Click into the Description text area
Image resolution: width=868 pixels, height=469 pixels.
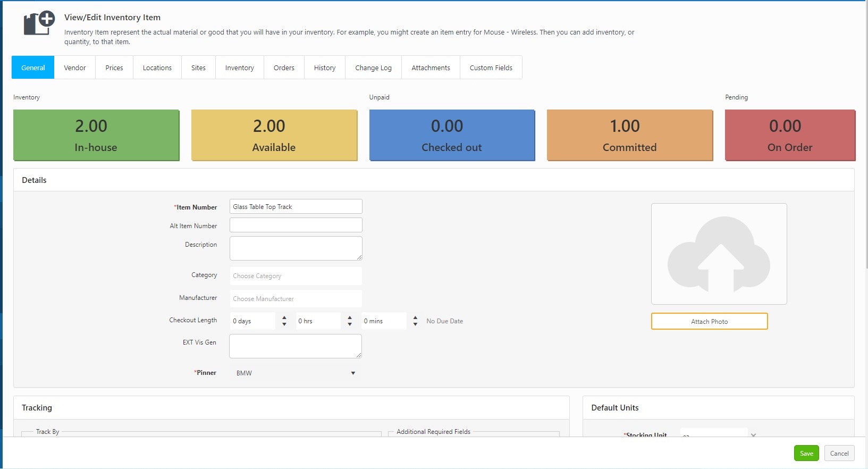coord(296,248)
